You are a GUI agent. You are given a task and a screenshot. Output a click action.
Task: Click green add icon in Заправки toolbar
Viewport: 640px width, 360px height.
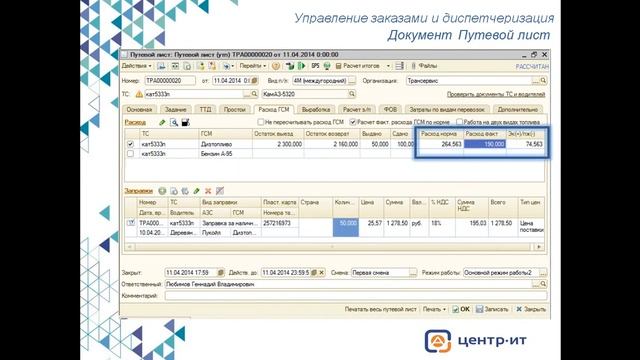162,191
